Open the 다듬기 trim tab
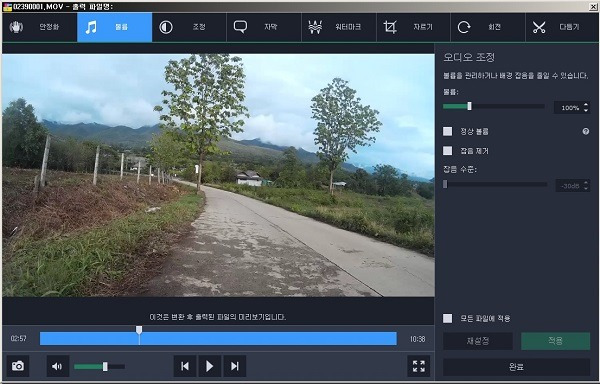 562,27
